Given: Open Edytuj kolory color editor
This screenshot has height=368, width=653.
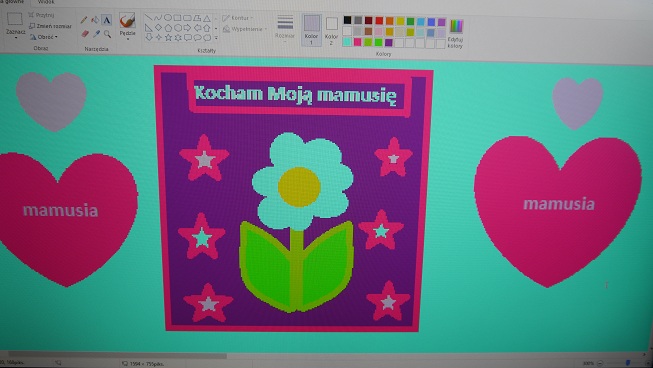Looking at the screenshot, I should (x=456, y=34).
